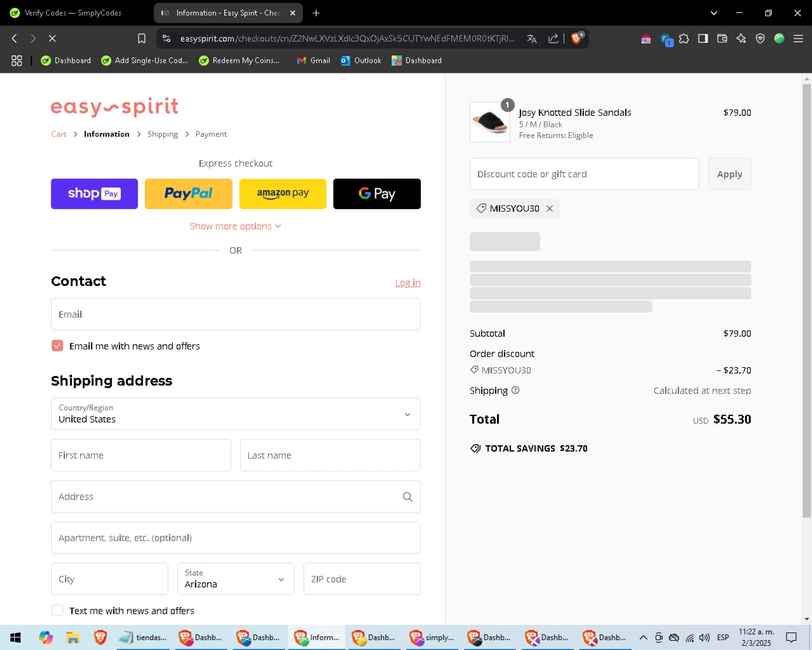The width and height of the screenshot is (812, 650).
Task: Open browser extensions puzzle icon
Action: point(684,38)
